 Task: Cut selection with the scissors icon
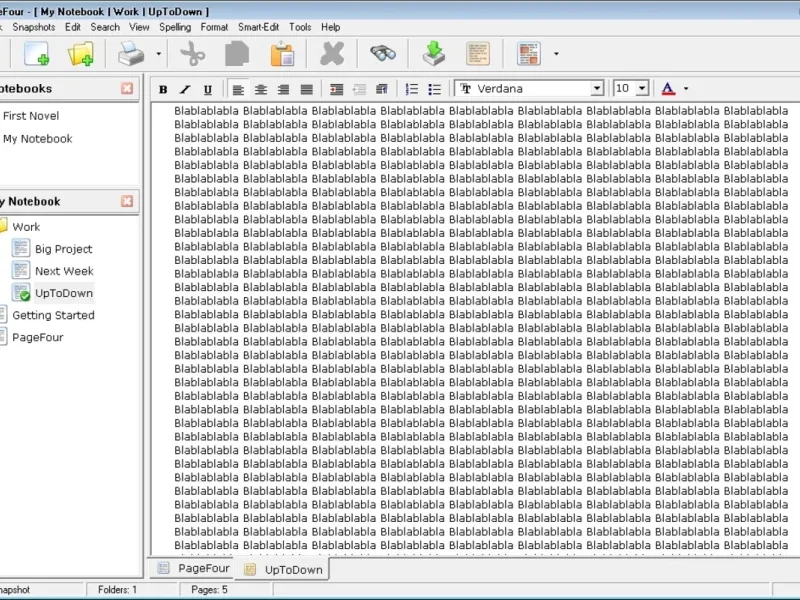click(x=192, y=54)
